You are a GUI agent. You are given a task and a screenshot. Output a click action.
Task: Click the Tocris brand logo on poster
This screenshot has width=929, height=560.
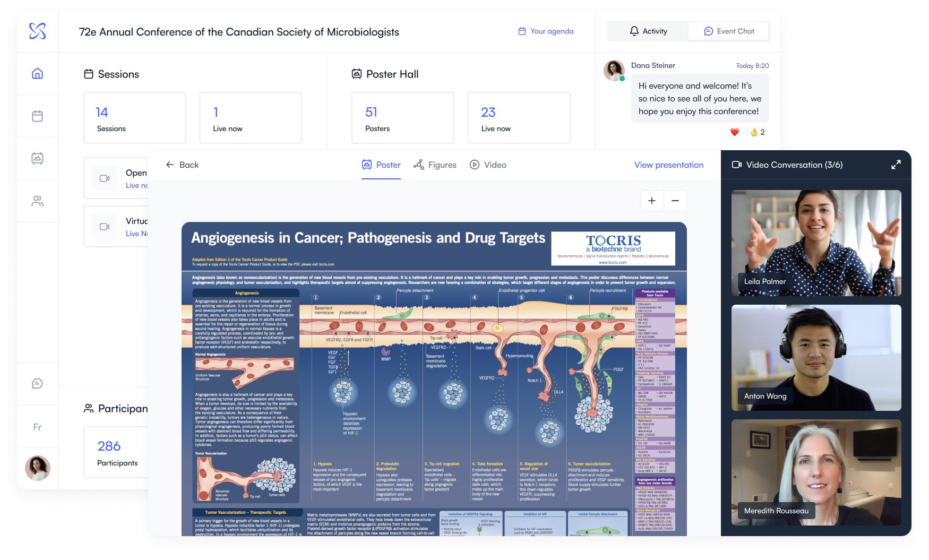click(613, 248)
